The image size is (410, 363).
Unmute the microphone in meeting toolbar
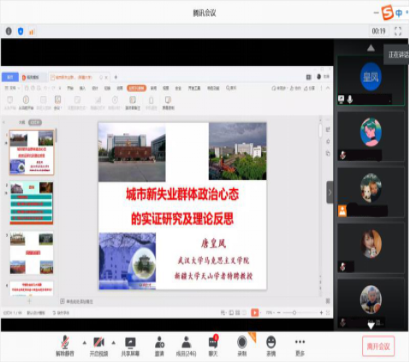[66, 346]
